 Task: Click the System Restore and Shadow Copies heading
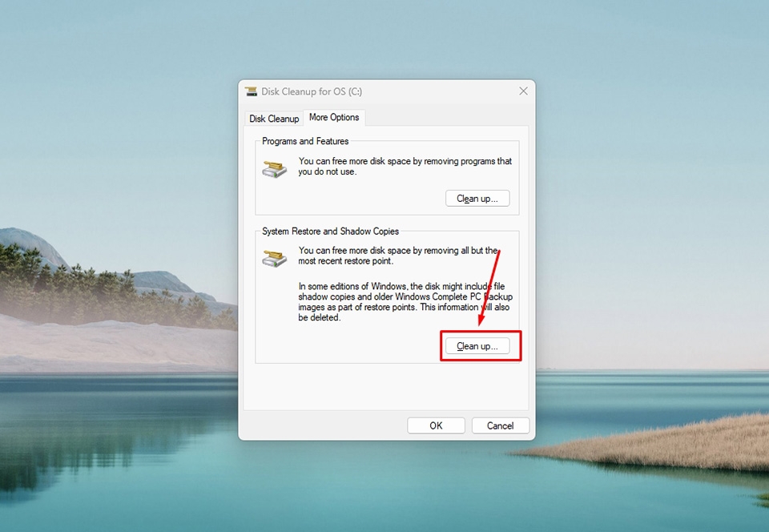click(330, 231)
